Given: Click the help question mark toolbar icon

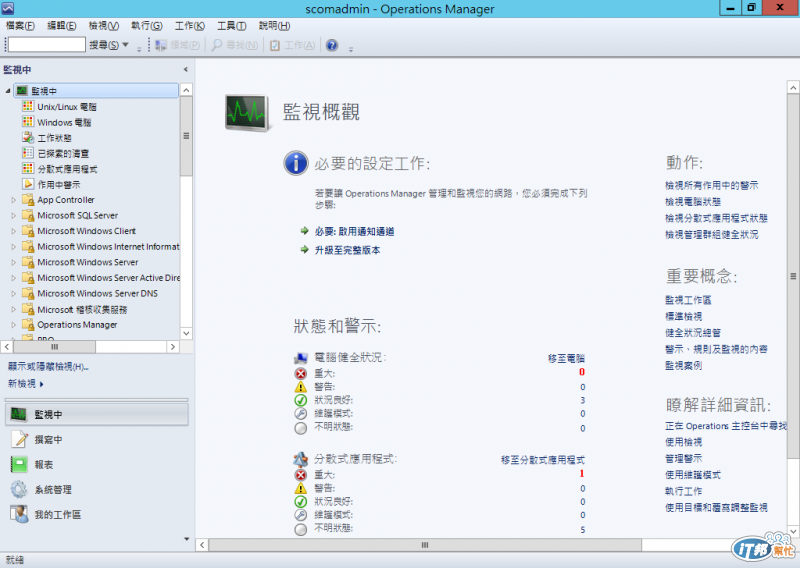Looking at the screenshot, I should pos(332,45).
